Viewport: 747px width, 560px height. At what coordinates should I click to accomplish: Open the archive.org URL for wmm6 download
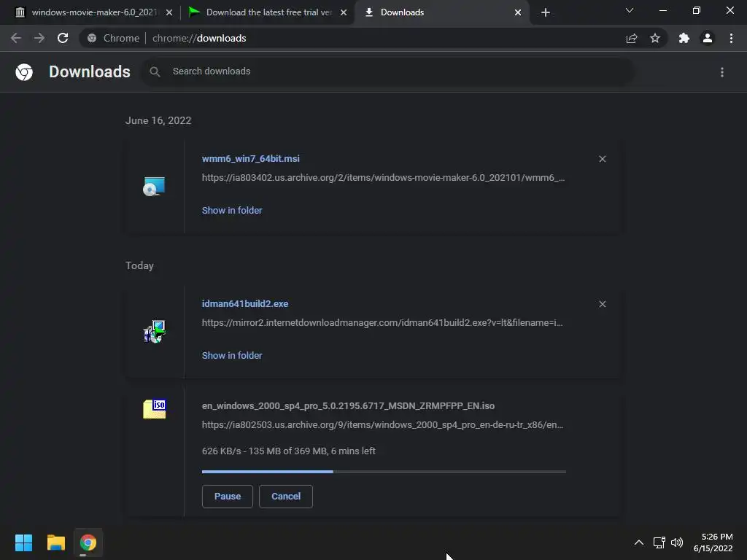point(383,178)
